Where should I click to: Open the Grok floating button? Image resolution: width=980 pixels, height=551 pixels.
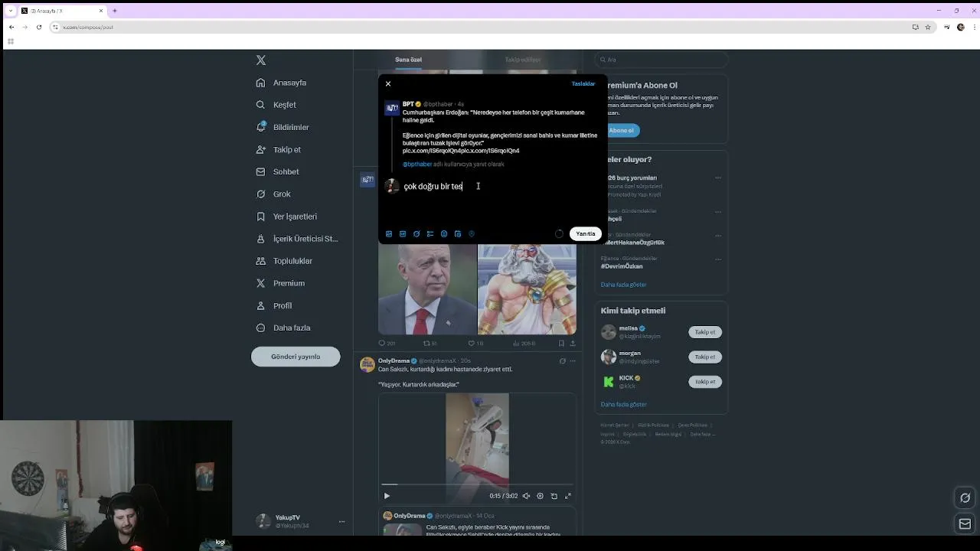point(965,497)
